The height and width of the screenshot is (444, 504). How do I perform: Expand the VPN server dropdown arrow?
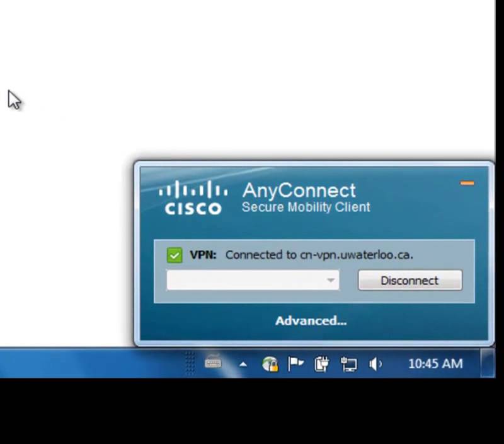pyautogui.click(x=330, y=280)
